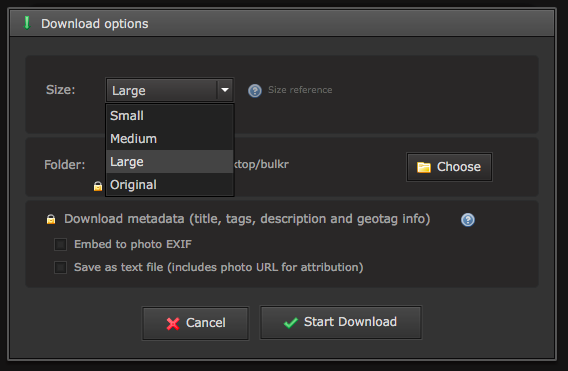
Task: Click the Embed to photo EXIF label
Action: (133, 244)
